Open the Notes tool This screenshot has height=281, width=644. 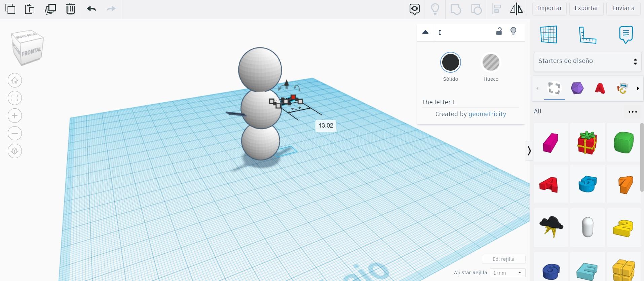[626, 34]
